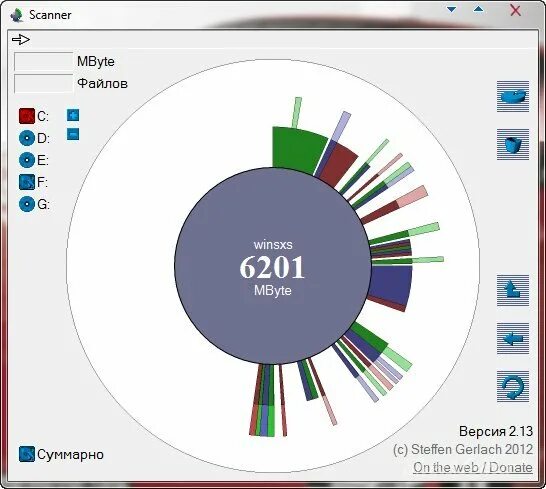Show the Суммарно summary view
This screenshot has width=546, height=489.
pyautogui.click(x=26, y=454)
